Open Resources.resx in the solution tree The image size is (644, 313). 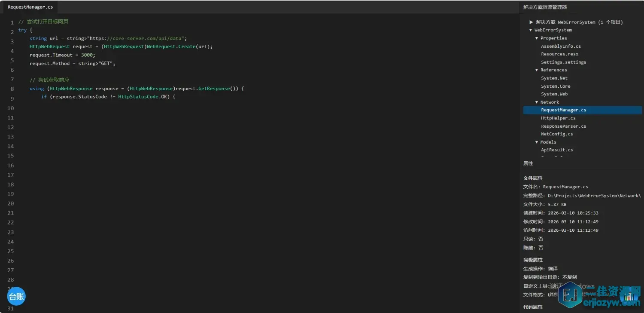(x=559, y=54)
